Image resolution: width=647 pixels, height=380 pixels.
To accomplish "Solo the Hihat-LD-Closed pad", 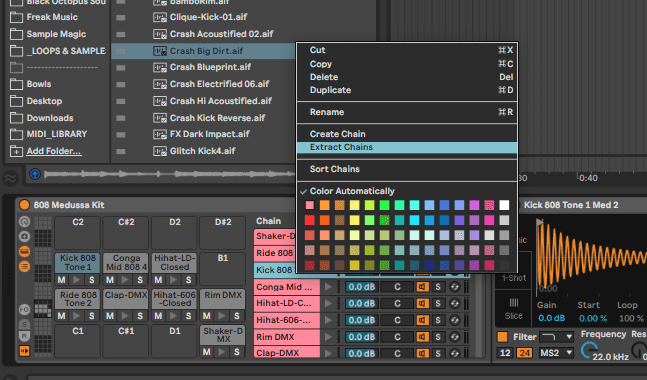I will pyautogui.click(x=189, y=280).
